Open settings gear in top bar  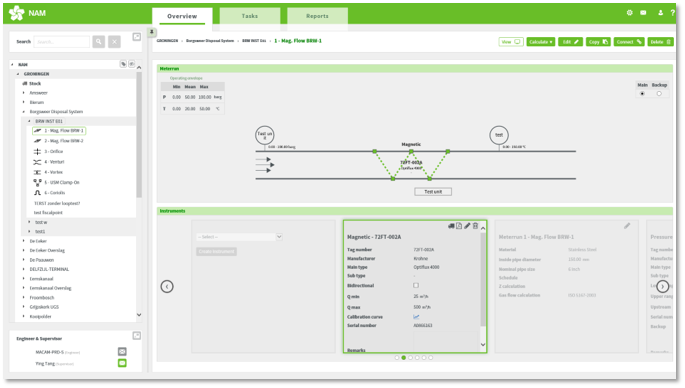click(x=630, y=13)
